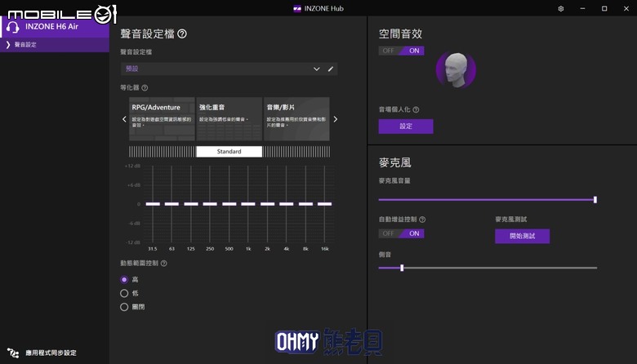
Task: Open 應用程式同步設定 link
Action: (x=51, y=353)
